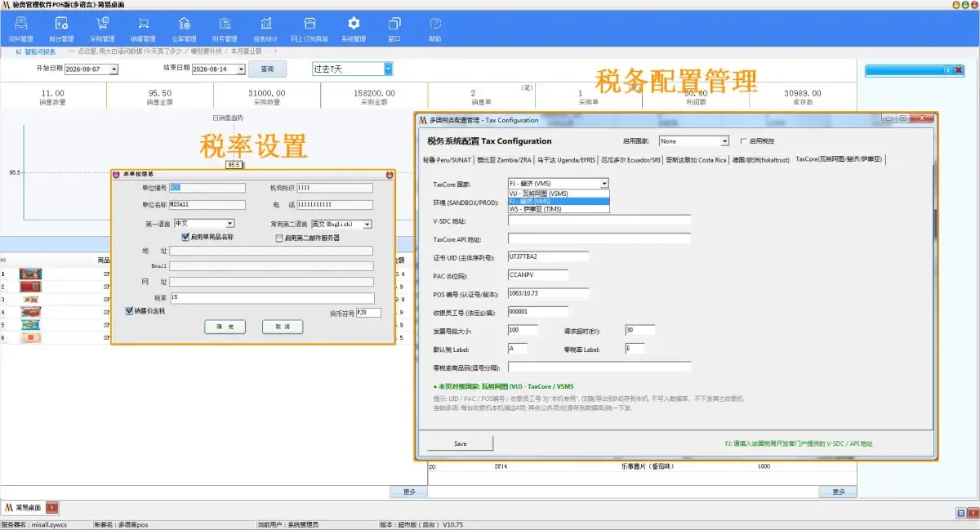Uncheck 启用单商品名称 checkbox
The width and height of the screenshot is (980, 530).
(x=185, y=238)
